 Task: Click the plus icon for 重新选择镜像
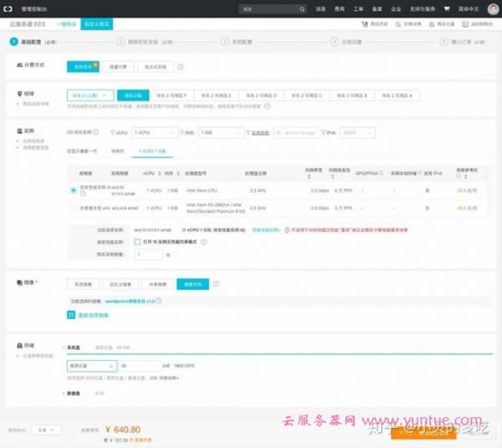coord(71,315)
